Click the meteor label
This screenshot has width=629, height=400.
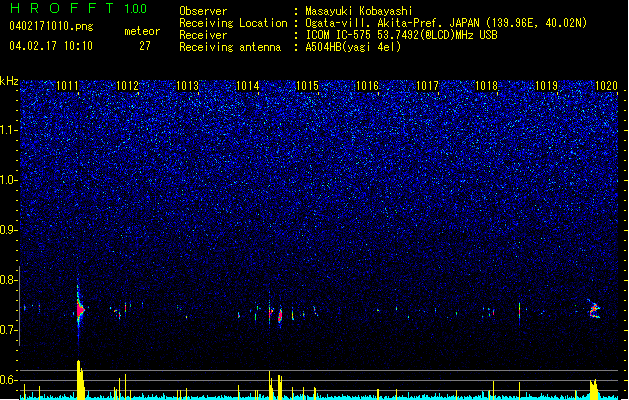coord(142,31)
